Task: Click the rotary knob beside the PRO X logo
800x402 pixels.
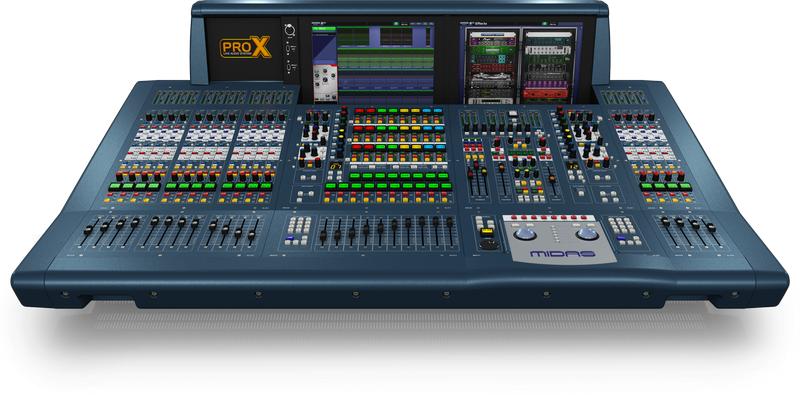Action: click(x=290, y=30)
